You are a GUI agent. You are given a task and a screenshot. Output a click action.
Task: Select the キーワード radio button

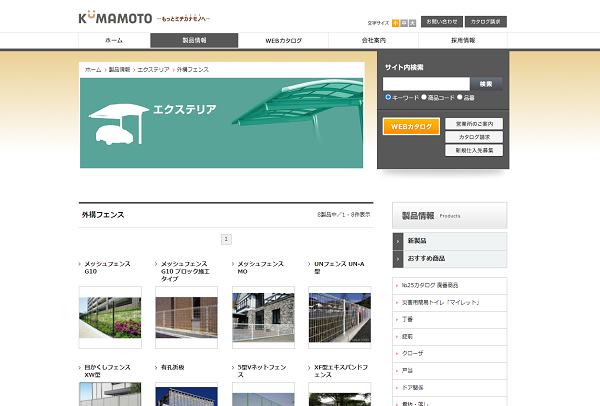pyautogui.click(x=388, y=97)
